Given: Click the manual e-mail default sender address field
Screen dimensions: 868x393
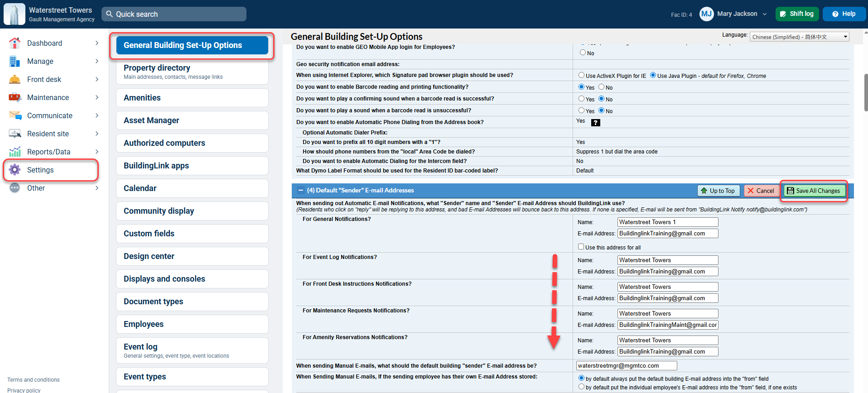Looking at the screenshot, I should 627,365.
